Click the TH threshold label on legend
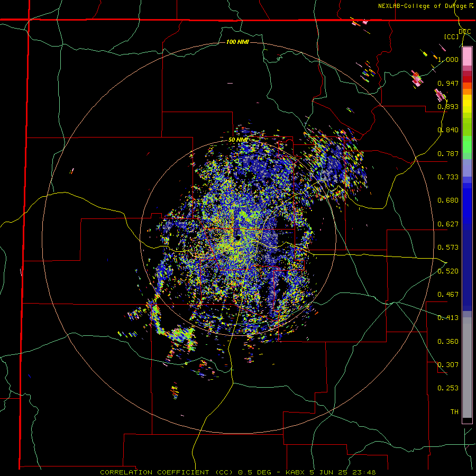 tap(454, 412)
